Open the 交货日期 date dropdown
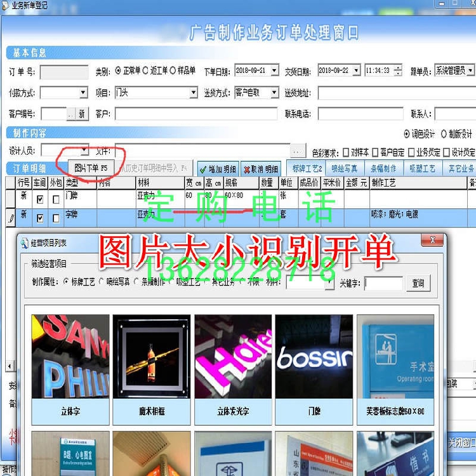Screen dimensions: 476x476 [357, 70]
